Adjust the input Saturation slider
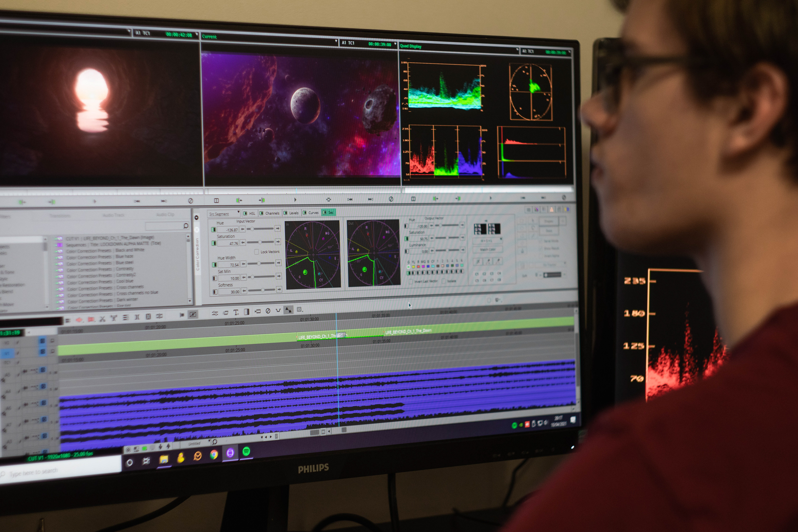The width and height of the screenshot is (798, 532). (260, 242)
